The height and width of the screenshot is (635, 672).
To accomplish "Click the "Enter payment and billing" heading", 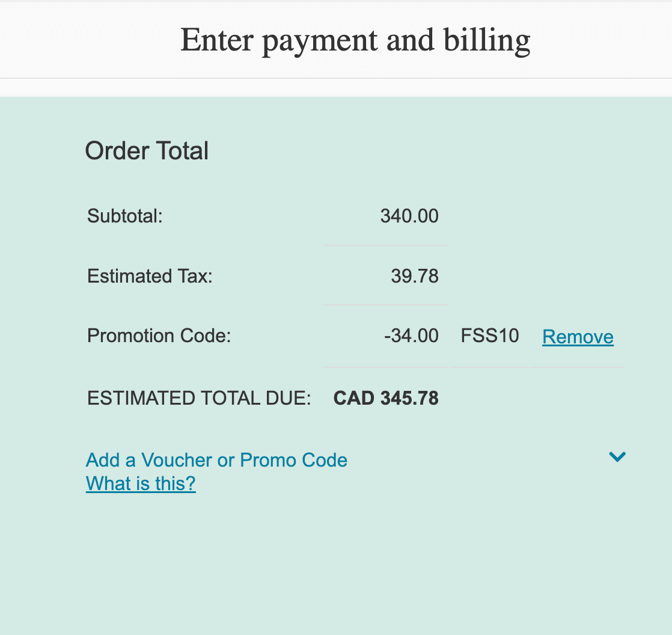I will coord(355,40).
